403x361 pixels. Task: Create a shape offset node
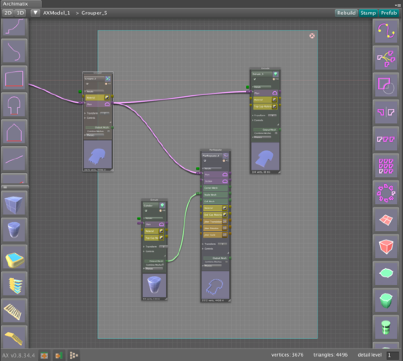point(386,85)
